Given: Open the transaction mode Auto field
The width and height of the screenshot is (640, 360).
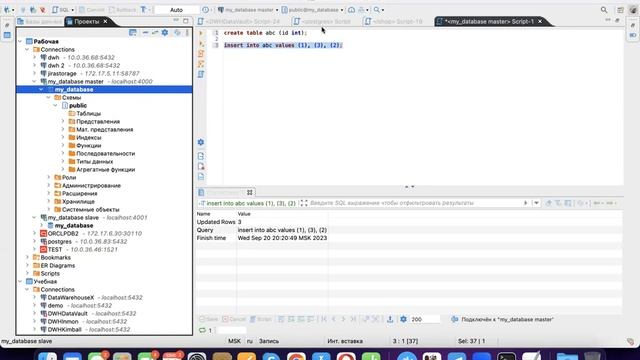Looking at the screenshot, I should (177, 9).
